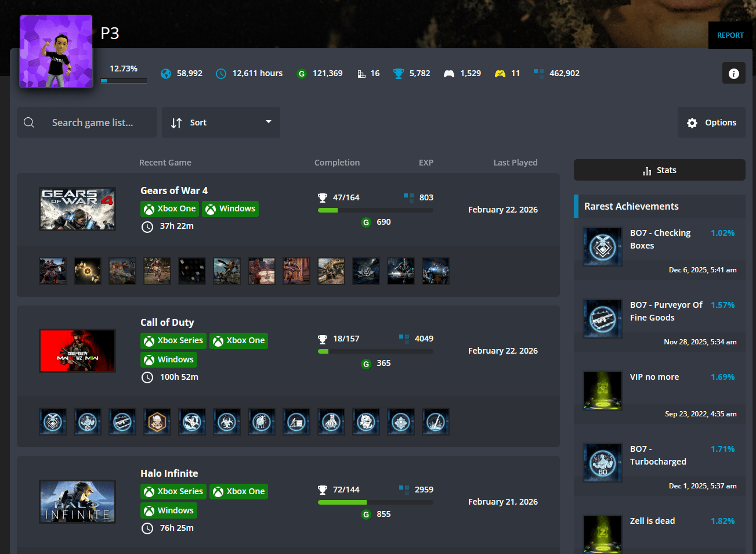Click Xbox Series tag under Halo Infinite
756x554 pixels.
coord(173,492)
